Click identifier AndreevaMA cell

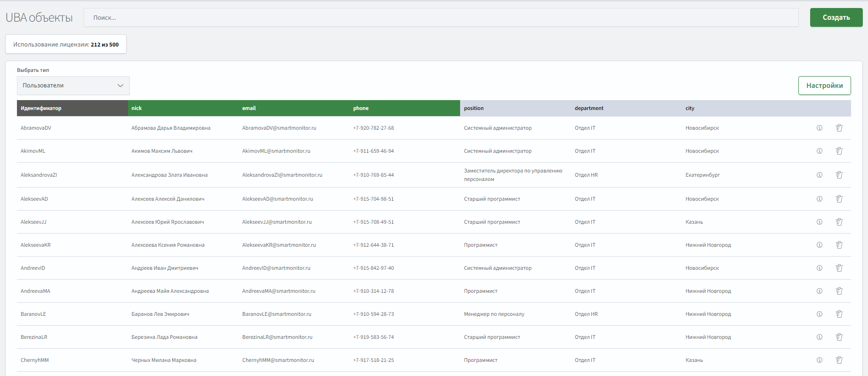pyautogui.click(x=35, y=291)
